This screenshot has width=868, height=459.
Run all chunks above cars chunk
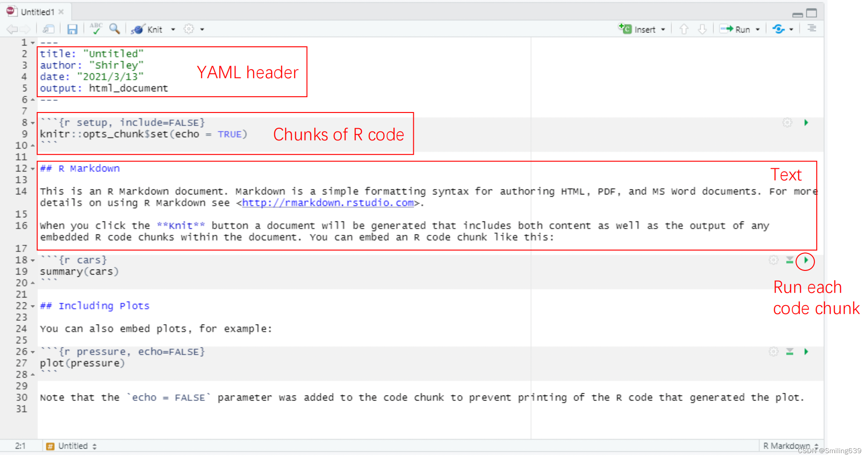pos(790,260)
